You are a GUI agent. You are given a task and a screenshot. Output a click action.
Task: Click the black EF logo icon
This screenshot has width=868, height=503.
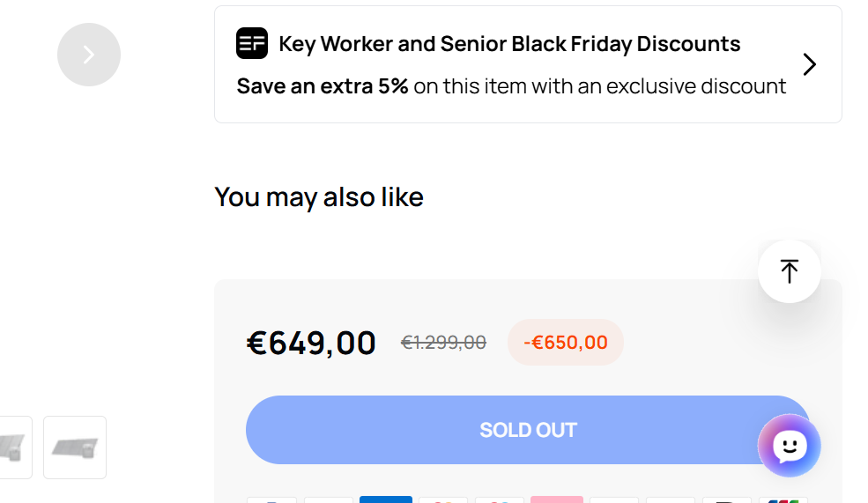[x=252, y=43]
